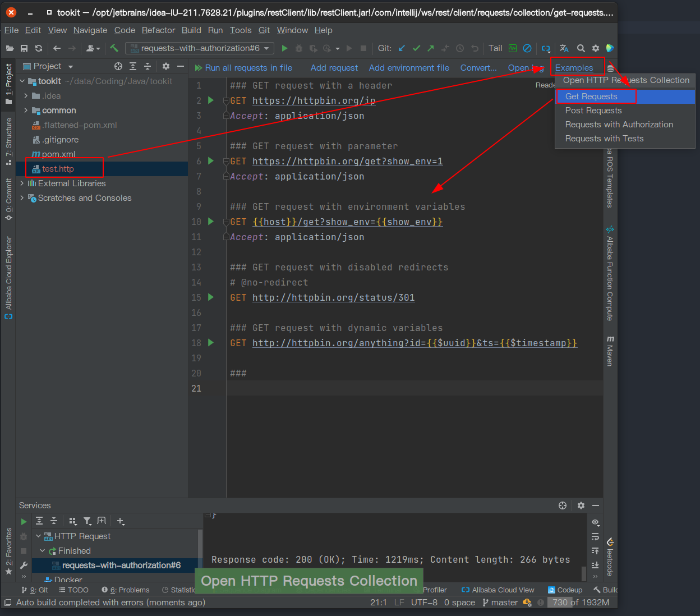
Task: Open the File menu
Action: coord(11,30)
